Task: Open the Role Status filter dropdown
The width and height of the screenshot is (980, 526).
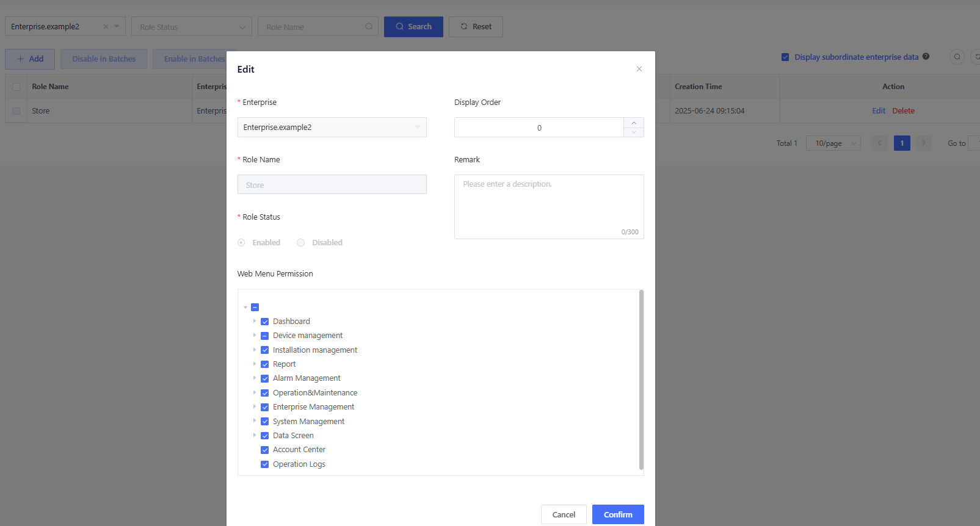Action: click(191, 27)
